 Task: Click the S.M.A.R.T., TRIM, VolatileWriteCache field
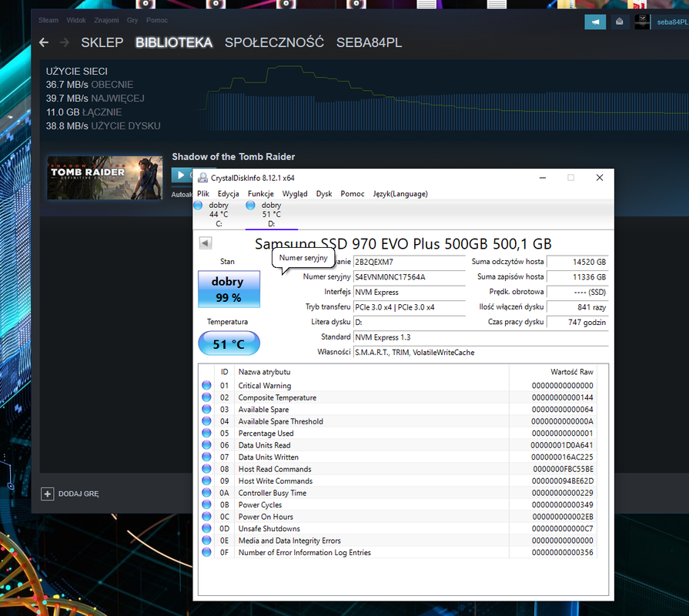click(x=480, y=353)
